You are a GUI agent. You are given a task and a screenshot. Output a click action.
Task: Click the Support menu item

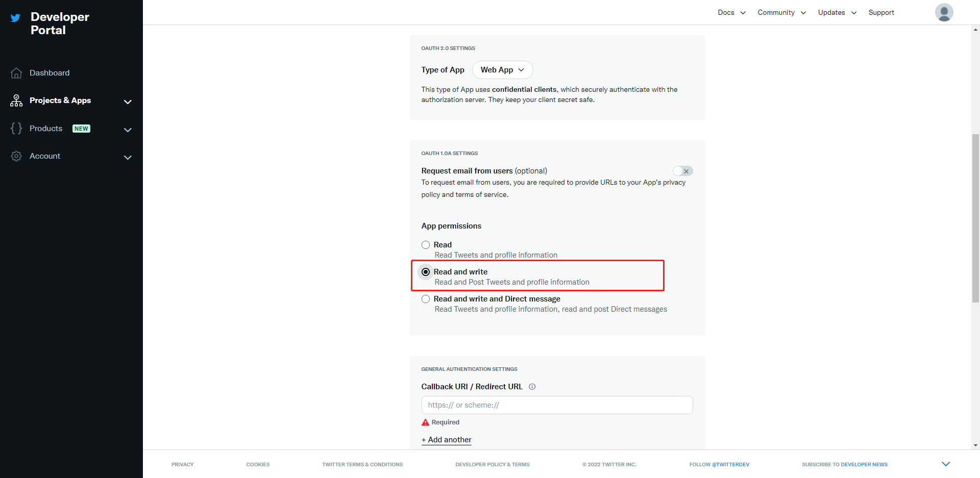[881, 12]
